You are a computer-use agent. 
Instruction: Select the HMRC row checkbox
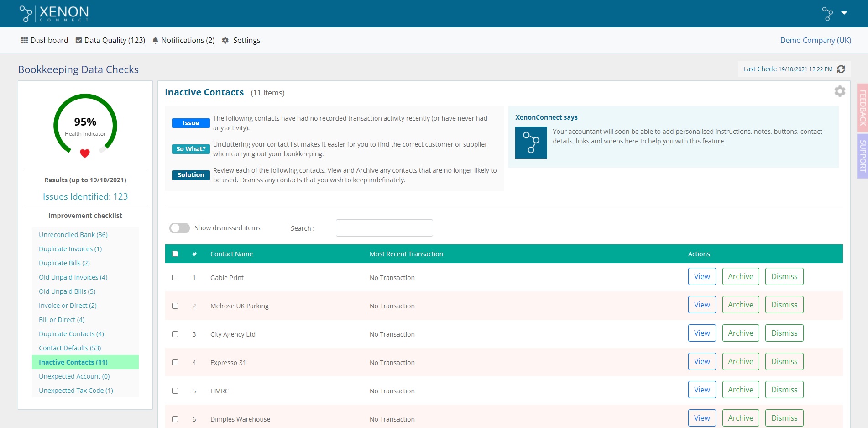tap(175, 391)
